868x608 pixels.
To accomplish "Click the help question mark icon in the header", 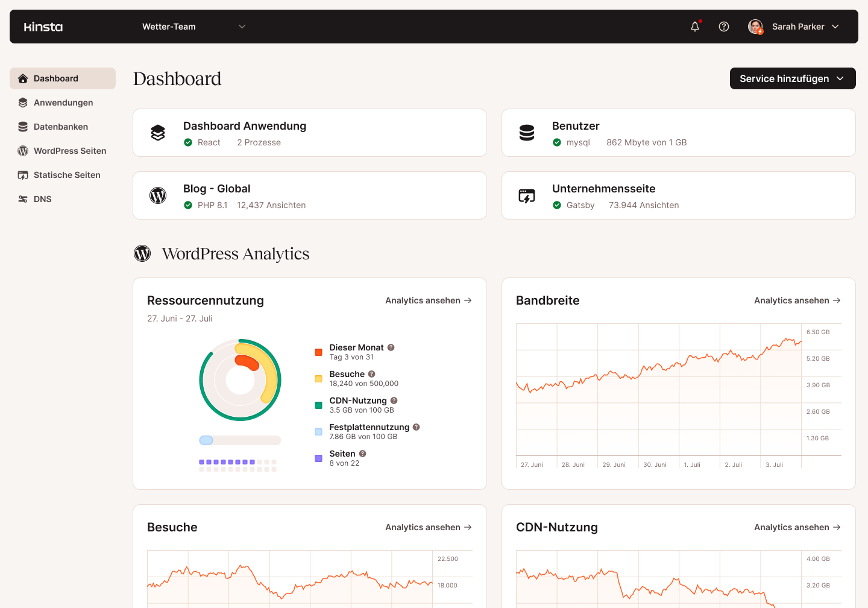I will (724, 27).
